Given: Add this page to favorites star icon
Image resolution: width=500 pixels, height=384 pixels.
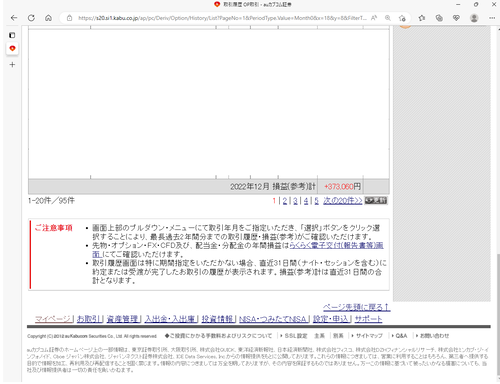Looking at the screenshot, I should click(x=402, y=18).
